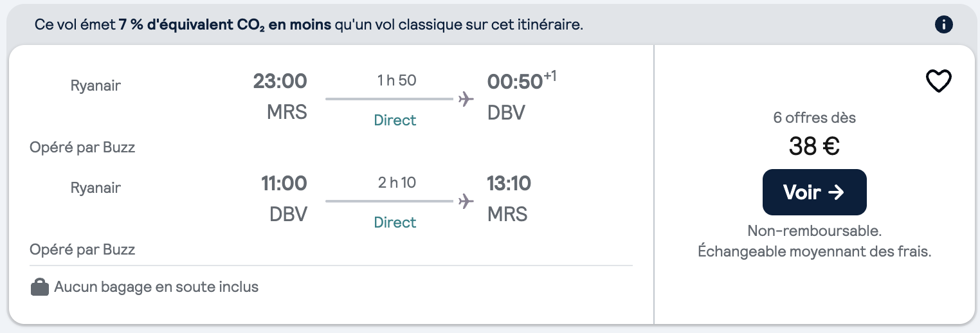The height and width of the screenshot is (333, 980).
Task: Click the outbound flight airplane icon
Action: 466,99
